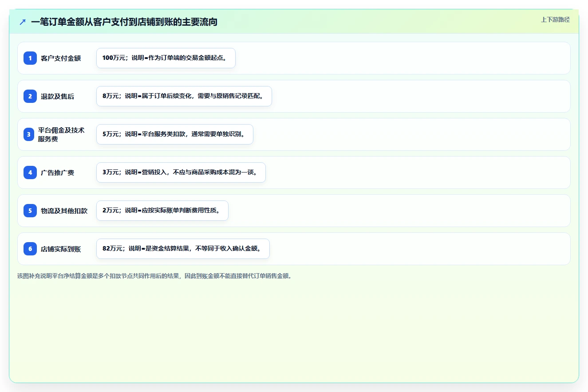Click step number badge 2
Image resolution: width=588 pixels, height=392 pixels.
30,96
